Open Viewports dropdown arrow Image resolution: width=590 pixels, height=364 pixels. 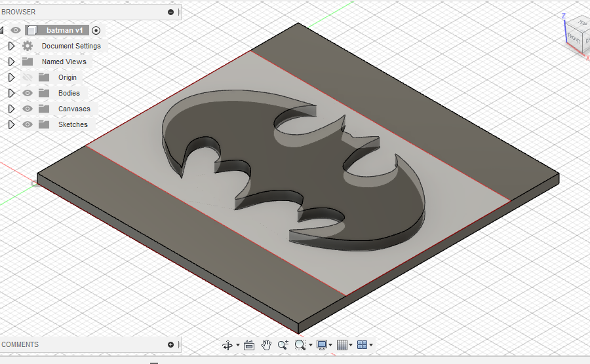point(371,345)
